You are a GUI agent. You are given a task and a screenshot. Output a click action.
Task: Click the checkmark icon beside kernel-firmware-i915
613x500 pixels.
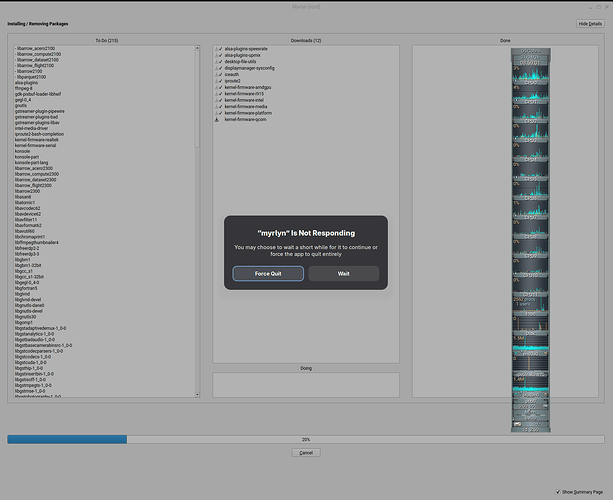(x=220, y=94)
